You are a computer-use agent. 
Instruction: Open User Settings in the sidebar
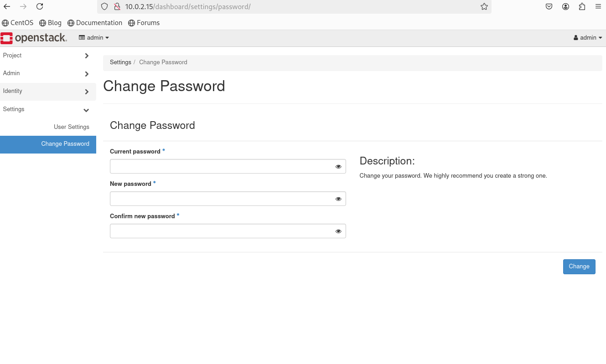[71, 127]
